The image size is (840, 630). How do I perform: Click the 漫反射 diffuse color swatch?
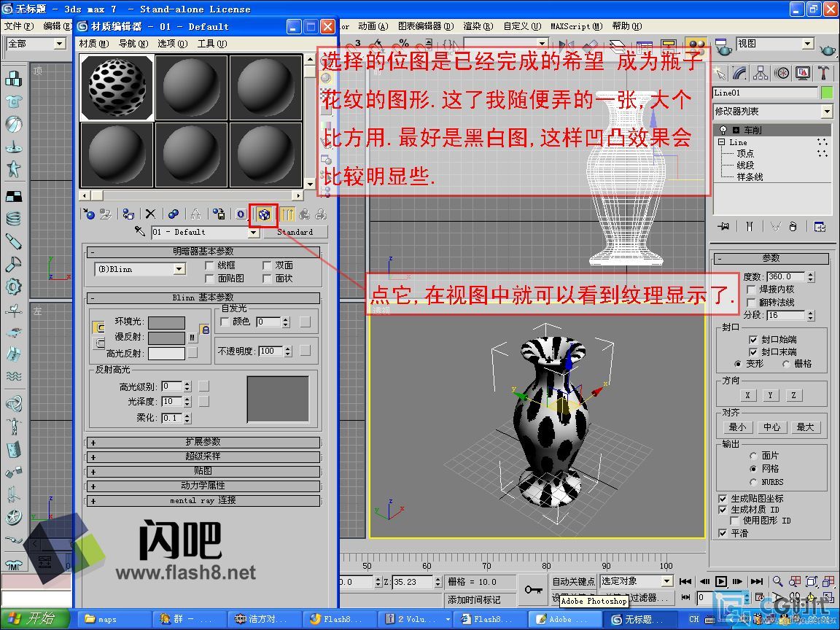point(166,338)
